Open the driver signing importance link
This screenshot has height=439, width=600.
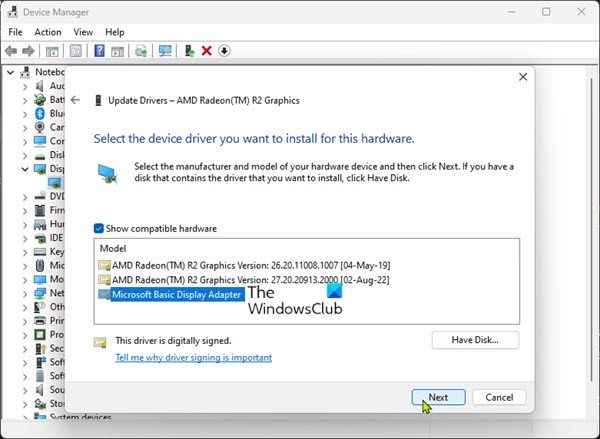pyautogui.click(x=193, y=358)
